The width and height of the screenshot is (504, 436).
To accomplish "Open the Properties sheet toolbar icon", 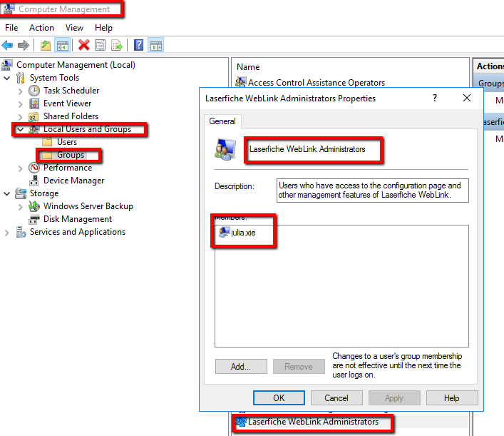I will coord(101,46).
